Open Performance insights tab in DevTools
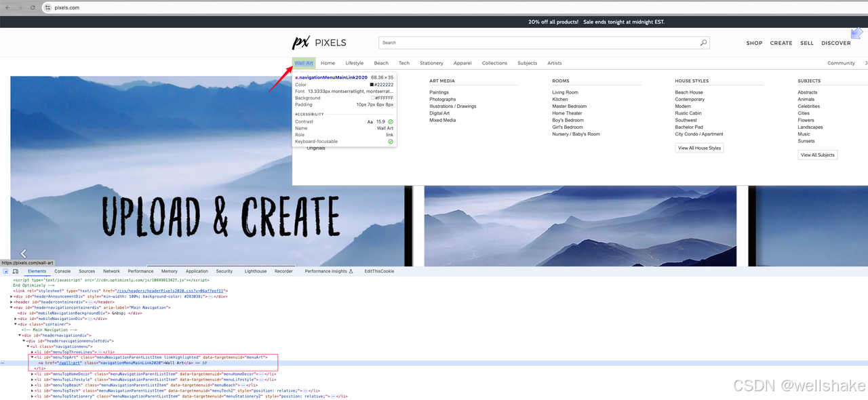868x400 pixels. [329, 271]
